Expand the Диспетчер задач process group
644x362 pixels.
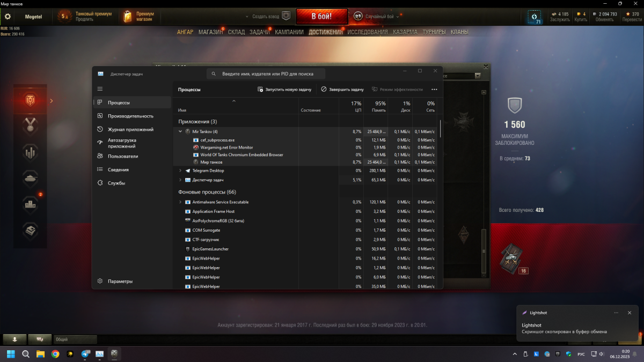point(180,180)
